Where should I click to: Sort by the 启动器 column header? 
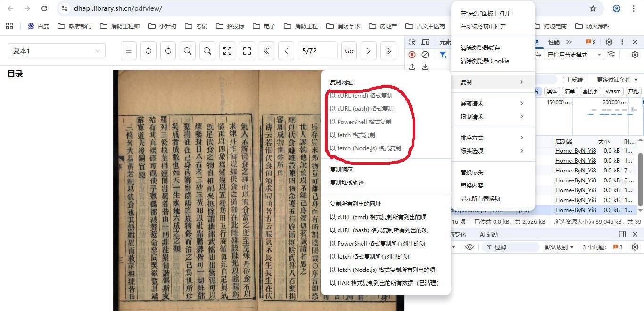point(575,141)
